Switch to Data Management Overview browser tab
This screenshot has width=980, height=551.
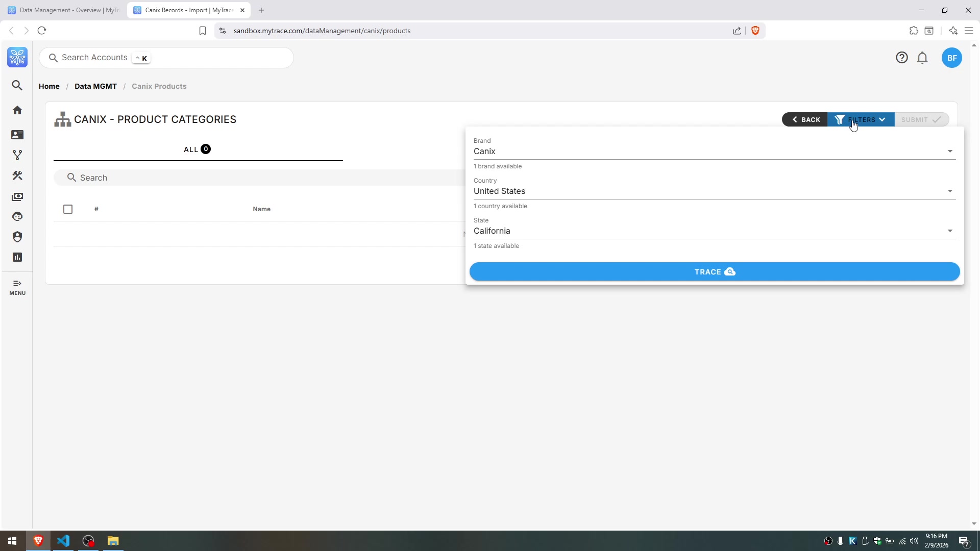click(64, 10)
